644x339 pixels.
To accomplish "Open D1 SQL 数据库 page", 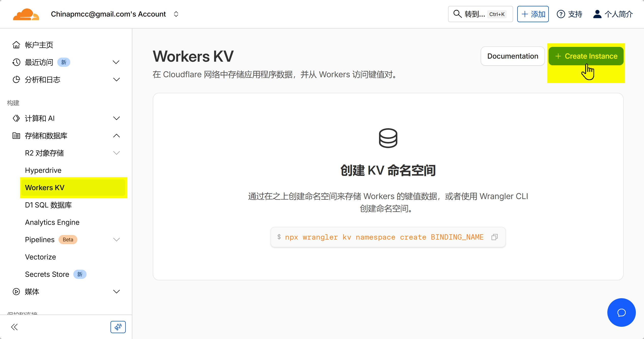I will pyautogui.click(x=48, y=205).
